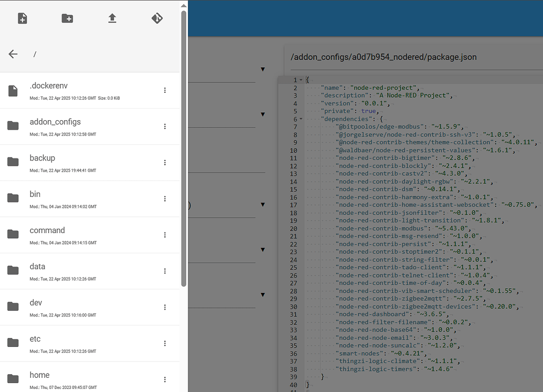543x392 pixels.
Task: Open the backup folder
Action: pos(90,163)
